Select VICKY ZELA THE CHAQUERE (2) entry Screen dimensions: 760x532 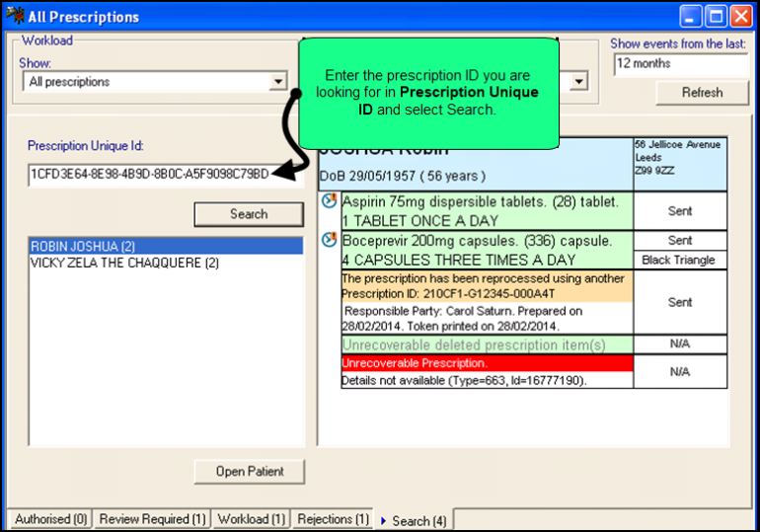point(165,264)
